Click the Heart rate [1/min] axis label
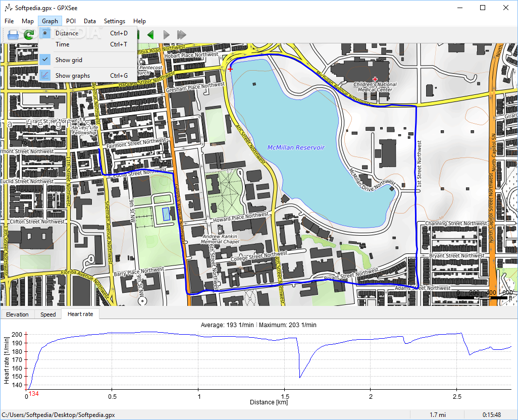 pos(7,360)
